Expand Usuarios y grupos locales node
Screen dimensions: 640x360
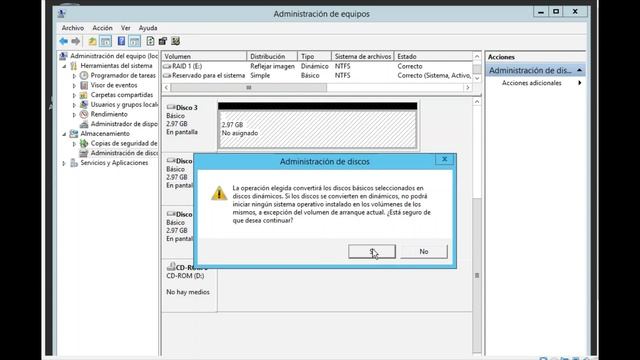pos(74,105)
